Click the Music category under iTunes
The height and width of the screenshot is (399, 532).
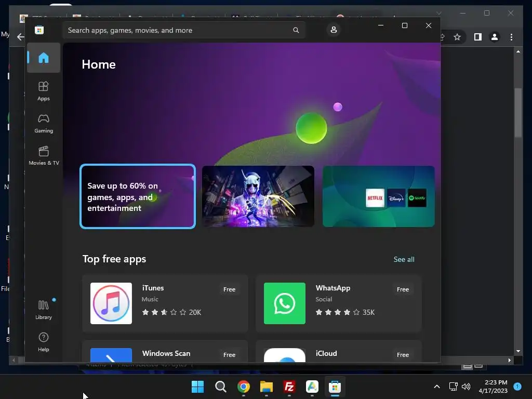[150, 299]
